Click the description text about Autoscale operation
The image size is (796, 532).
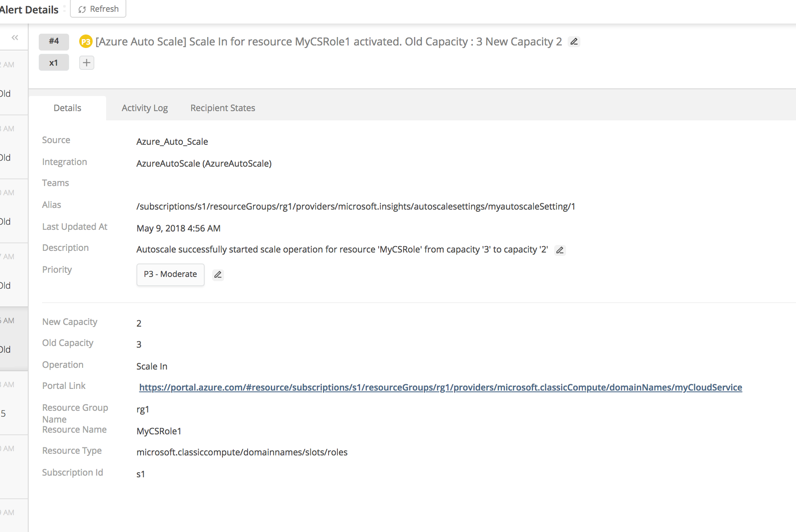point(342,250)
